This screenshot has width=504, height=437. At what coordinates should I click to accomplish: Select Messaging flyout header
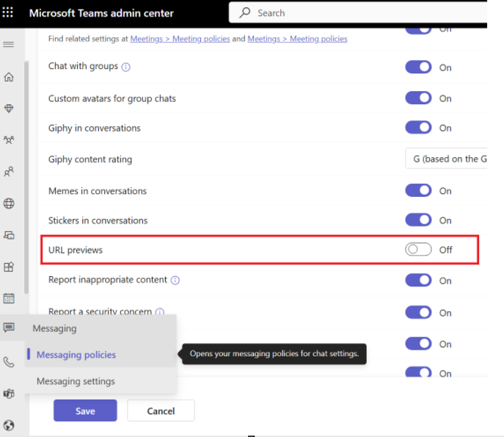54,328
